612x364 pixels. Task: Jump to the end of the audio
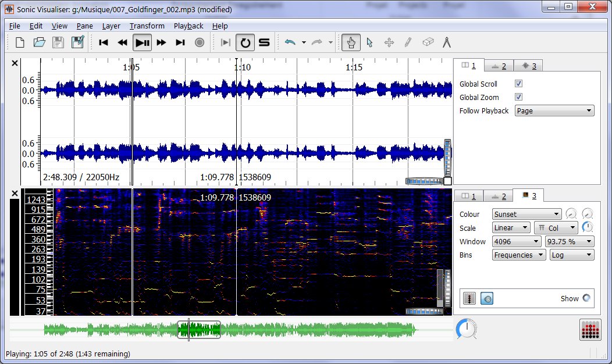[x=180, y=42]
